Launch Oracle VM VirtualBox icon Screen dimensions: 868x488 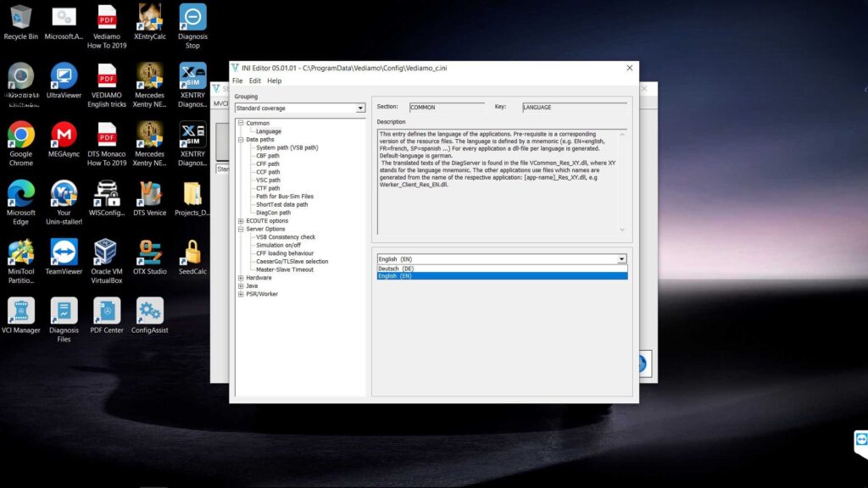coord(105,252)
